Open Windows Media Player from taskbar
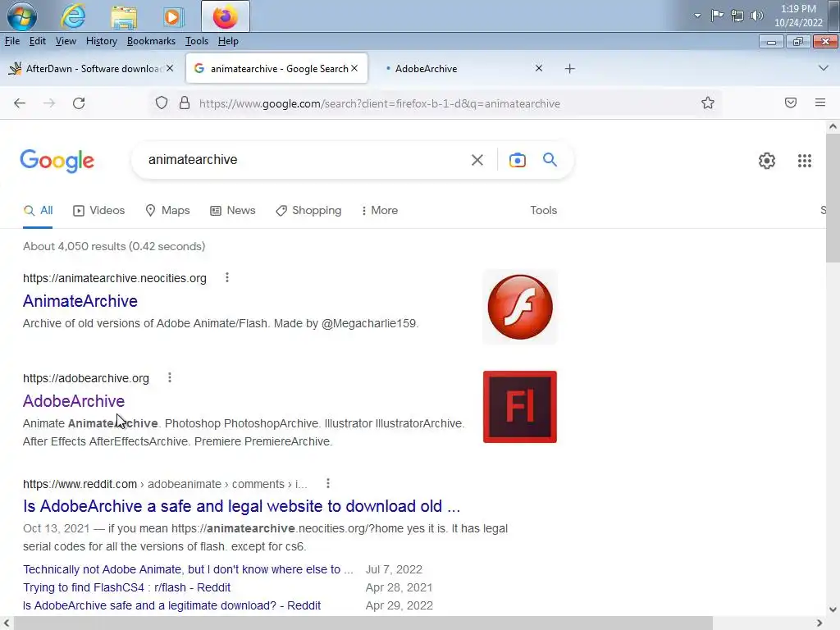The height and width of the screenshot is (630, 840). 173,16
